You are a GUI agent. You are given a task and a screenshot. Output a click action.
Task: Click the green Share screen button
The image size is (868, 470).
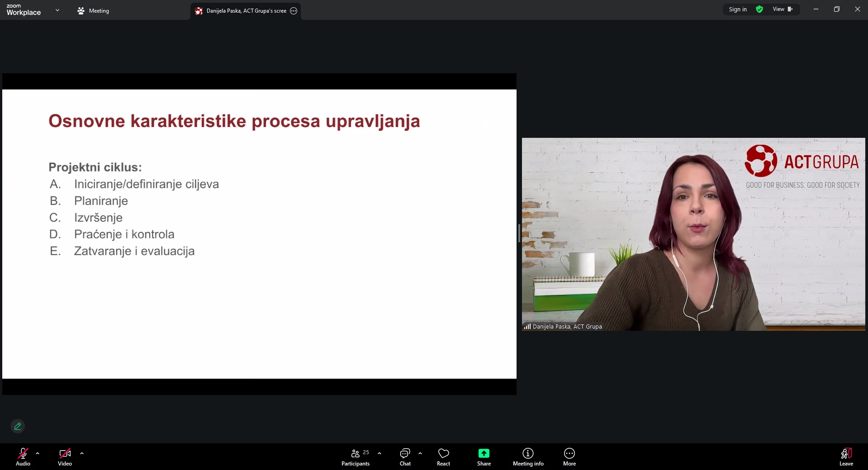pos(484,456)
